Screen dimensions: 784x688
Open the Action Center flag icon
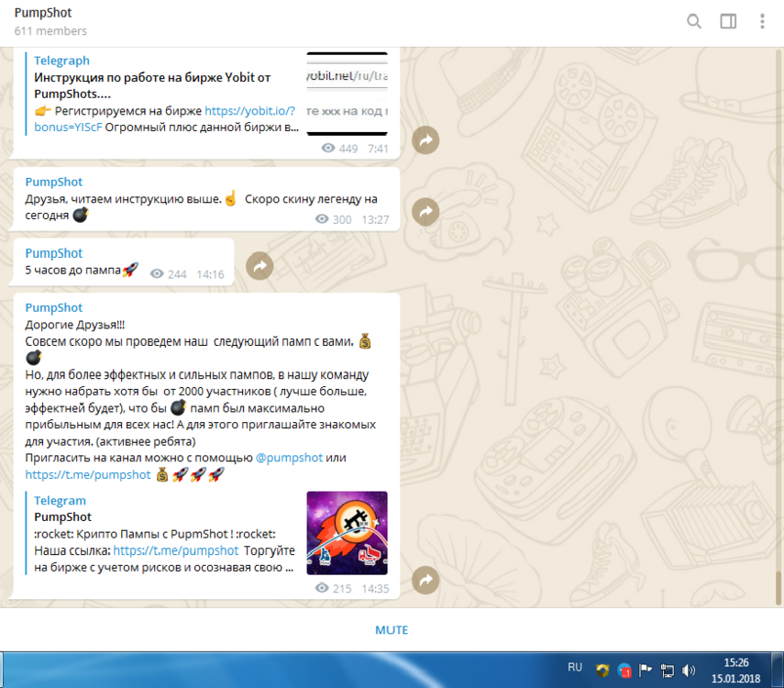(x=645, y=669)
